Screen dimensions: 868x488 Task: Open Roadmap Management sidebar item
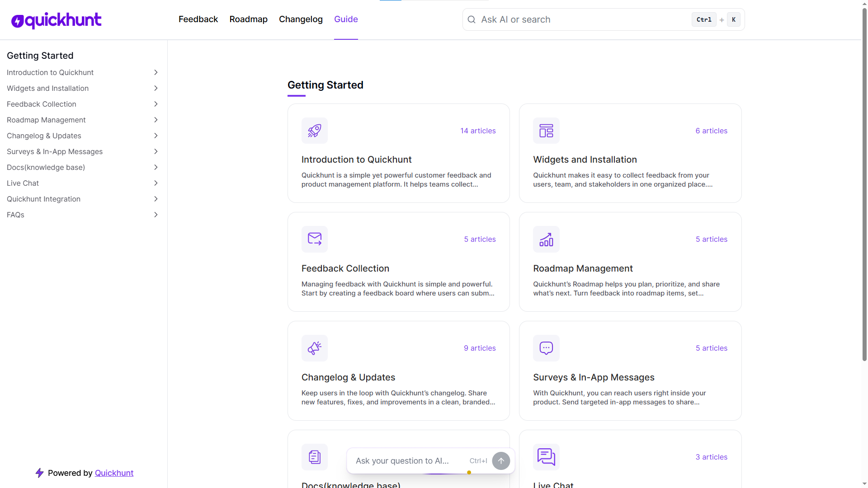pos(46,120)
